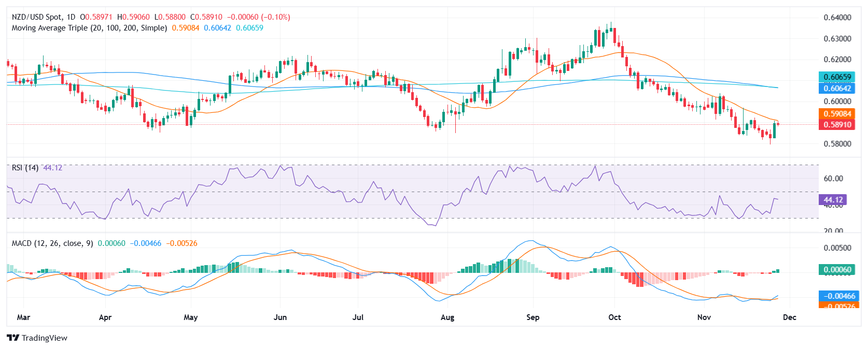The width and height of the screenshot is (868, 349).
Task: Select the NZD/USD Spot symbol title
Action: point(44,17)
